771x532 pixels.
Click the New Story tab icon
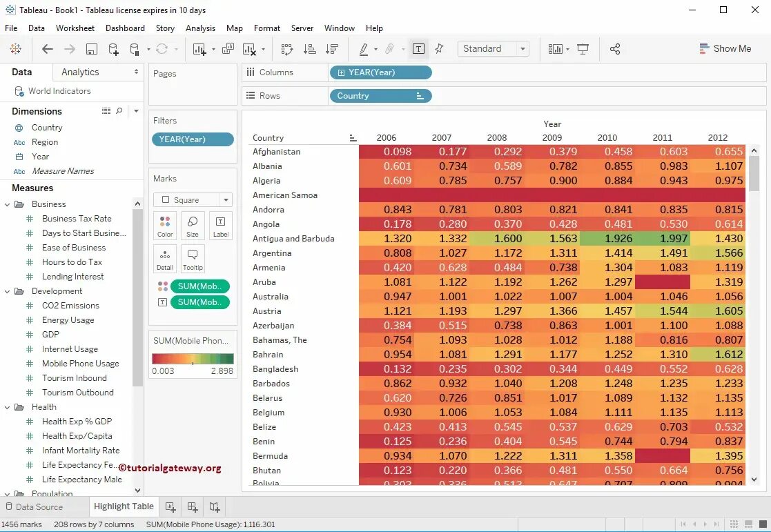215,506
